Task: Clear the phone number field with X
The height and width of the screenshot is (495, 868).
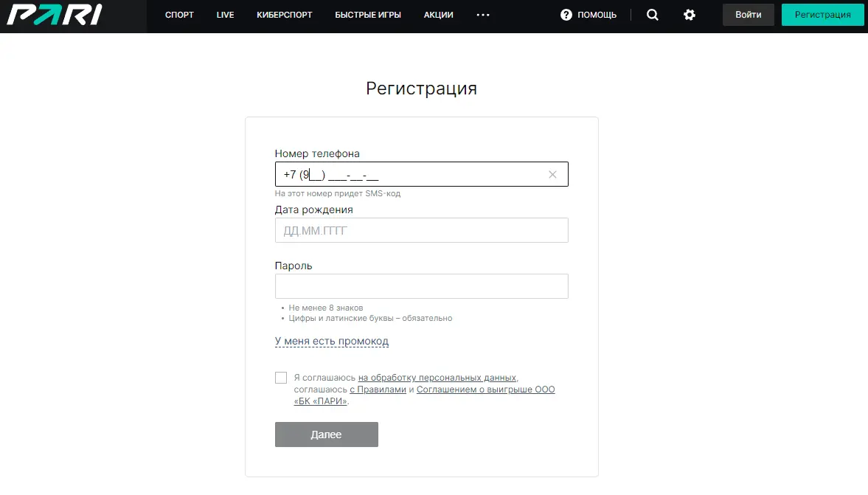Action: (552, 175)
